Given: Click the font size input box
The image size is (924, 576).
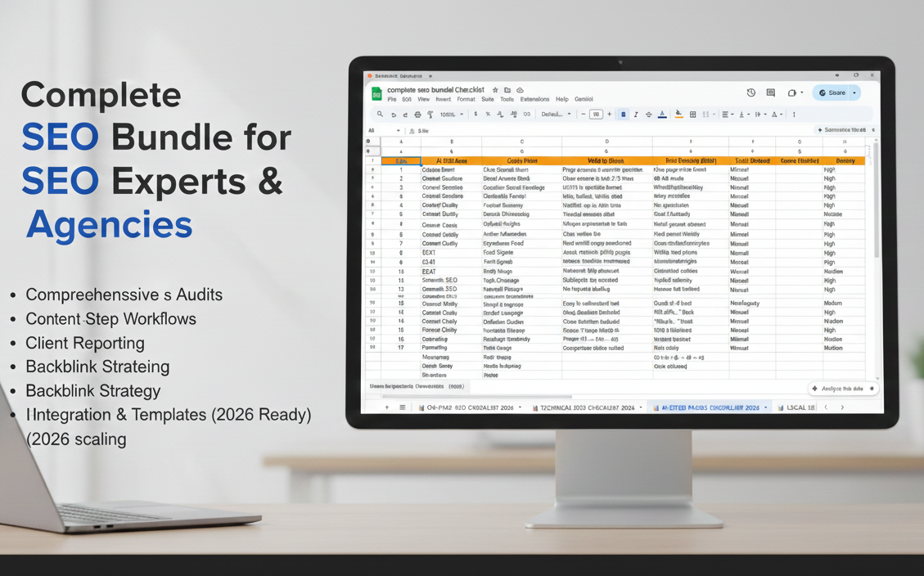Looking at the screenshot, I should coord(596,115).
